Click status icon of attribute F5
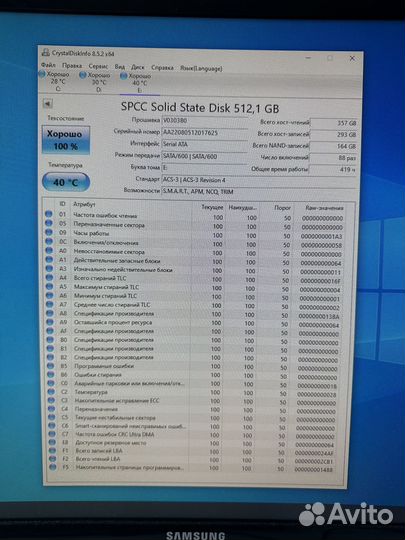 click(x=52, y=467)
